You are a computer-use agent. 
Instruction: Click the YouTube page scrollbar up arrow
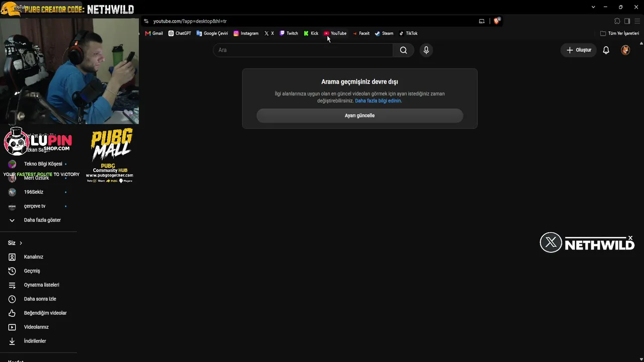[x=641, y=43]
